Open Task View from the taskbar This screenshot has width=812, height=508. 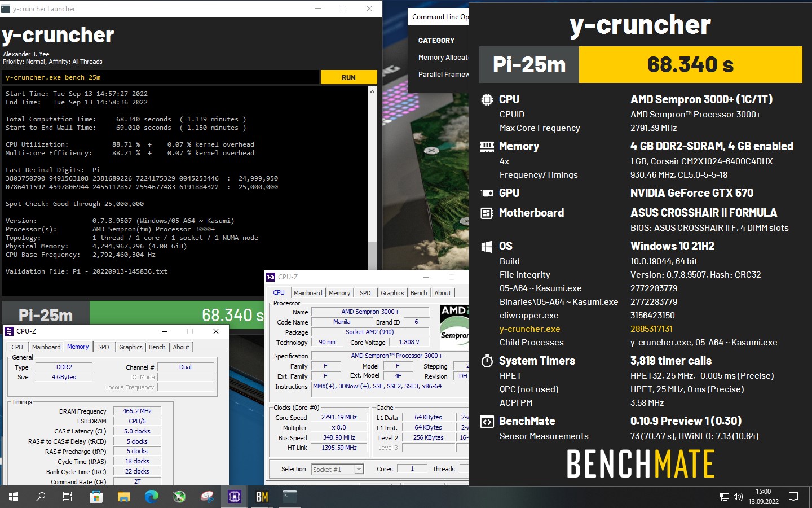click(x=68, y=497)
